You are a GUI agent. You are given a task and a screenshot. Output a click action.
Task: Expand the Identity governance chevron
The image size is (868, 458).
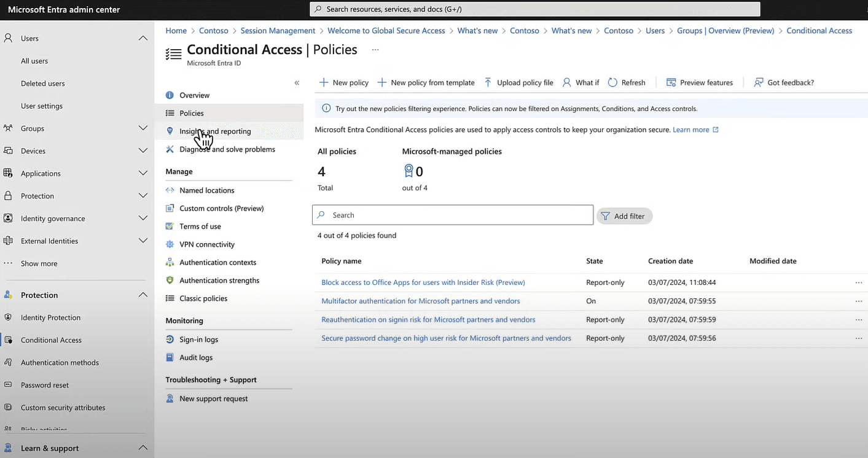tap(143, 218)
